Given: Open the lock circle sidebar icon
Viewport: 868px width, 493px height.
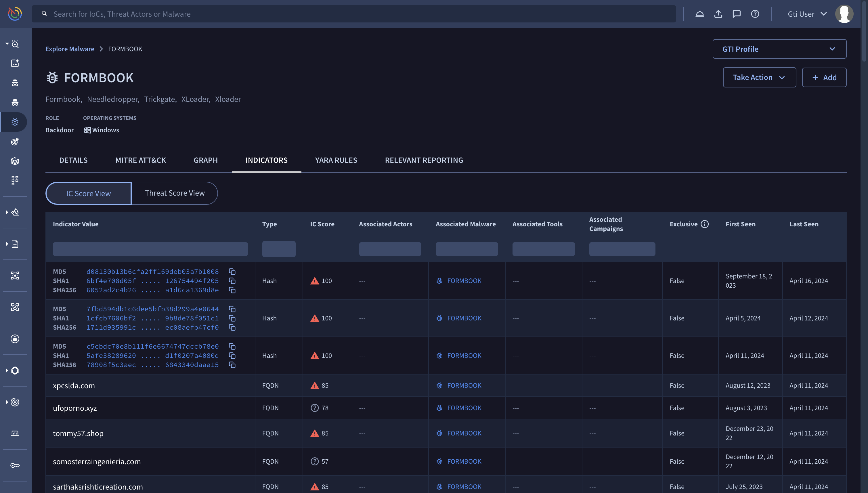Looking at the screenshot, I should tap(15, 339).
